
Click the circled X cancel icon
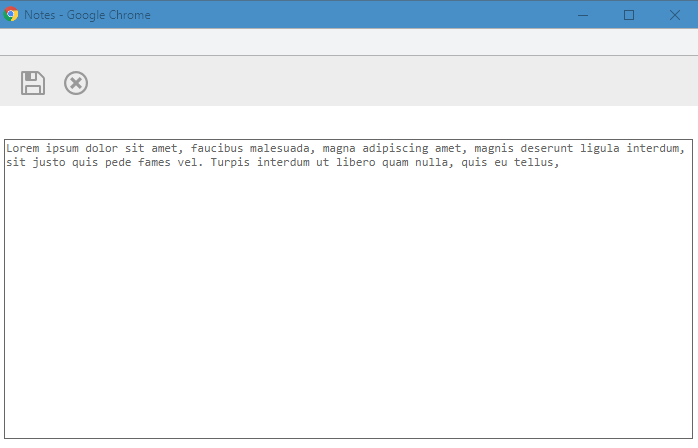coord(76,83)
